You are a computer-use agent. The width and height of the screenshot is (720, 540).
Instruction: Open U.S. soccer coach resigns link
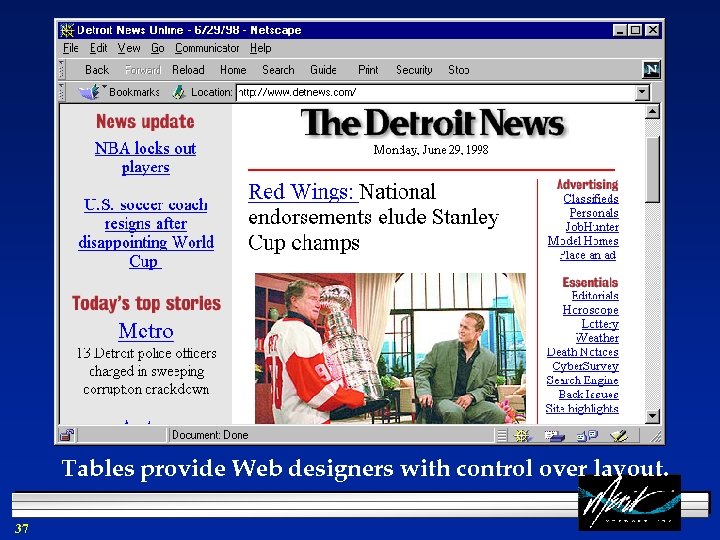click(x=146, y=233)
